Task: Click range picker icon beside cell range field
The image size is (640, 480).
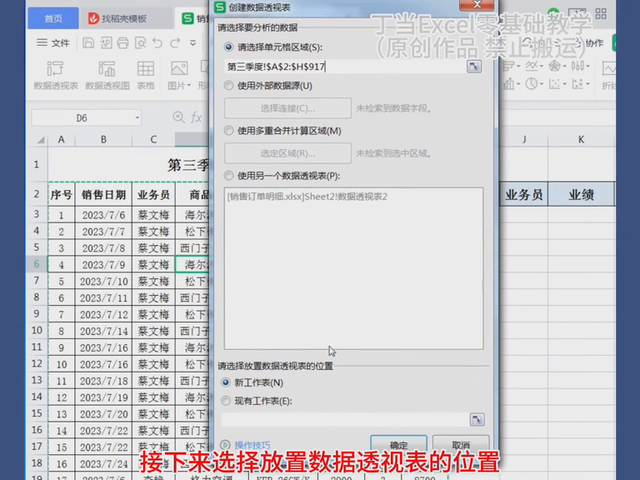Action: tap(474, 67)
